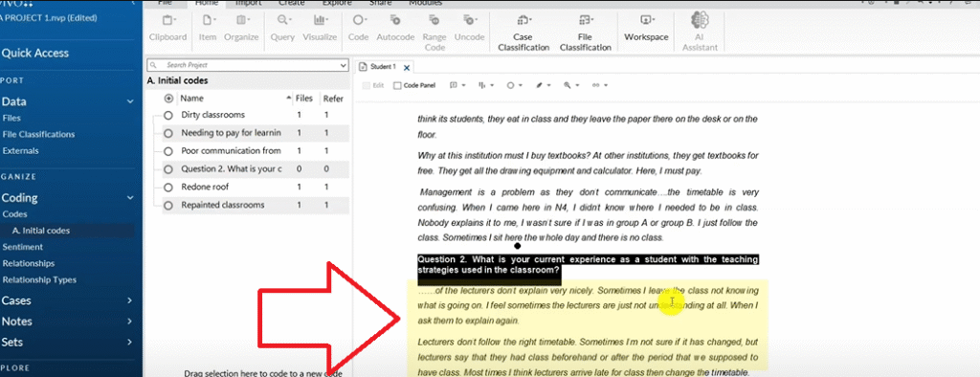
Task: Click the Uncode ribbon button
Action: click(x=469, y=28)
